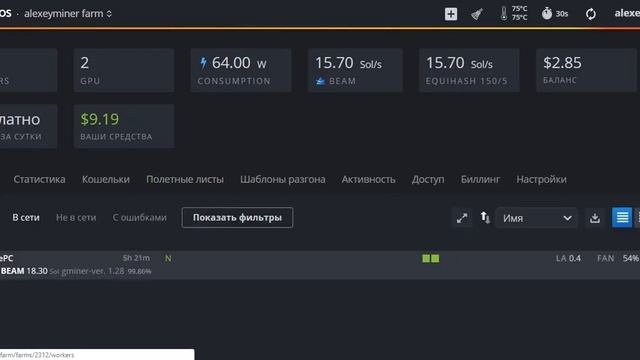Open the Настройки tab
The height and width of the screenshot is (360, 640).
point(541,179)
